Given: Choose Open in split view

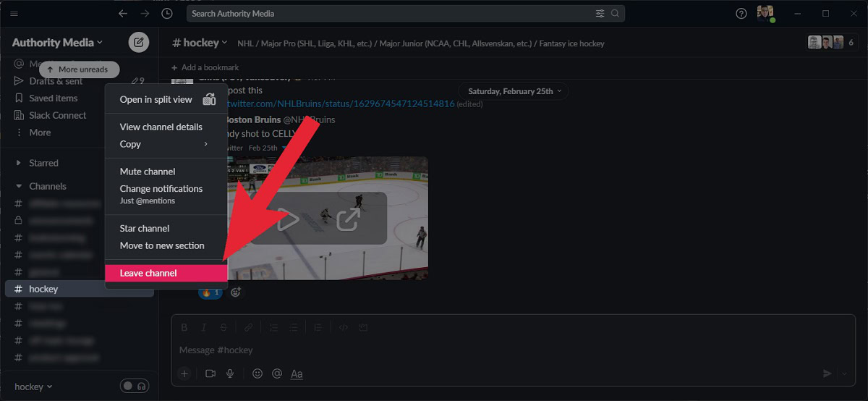Looking at the screenshot, I should (x=166, y=99).
